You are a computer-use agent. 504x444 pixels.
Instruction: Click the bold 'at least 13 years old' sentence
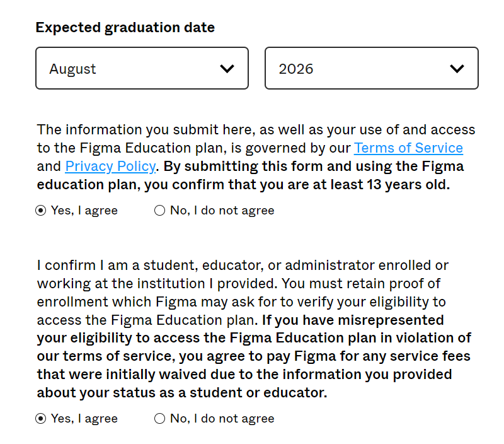coord(250,176)
